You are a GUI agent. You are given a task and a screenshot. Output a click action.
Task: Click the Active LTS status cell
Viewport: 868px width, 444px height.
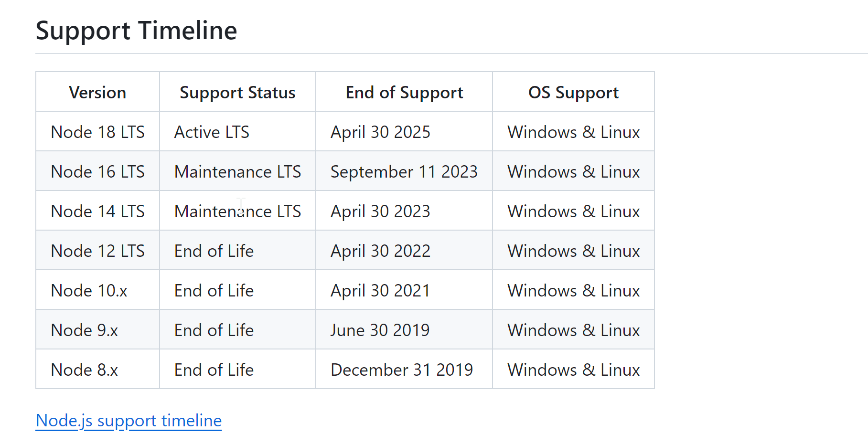pyautogui.click(x=237, y=132)
